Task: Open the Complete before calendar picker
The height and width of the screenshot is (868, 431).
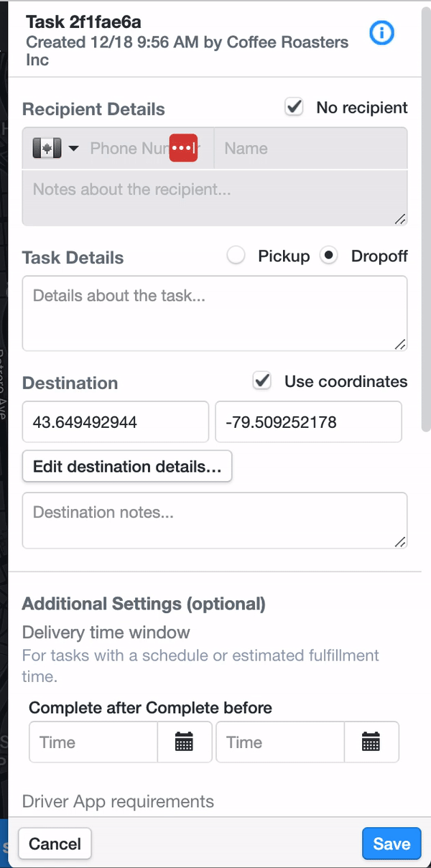Action: click(371, 742)
